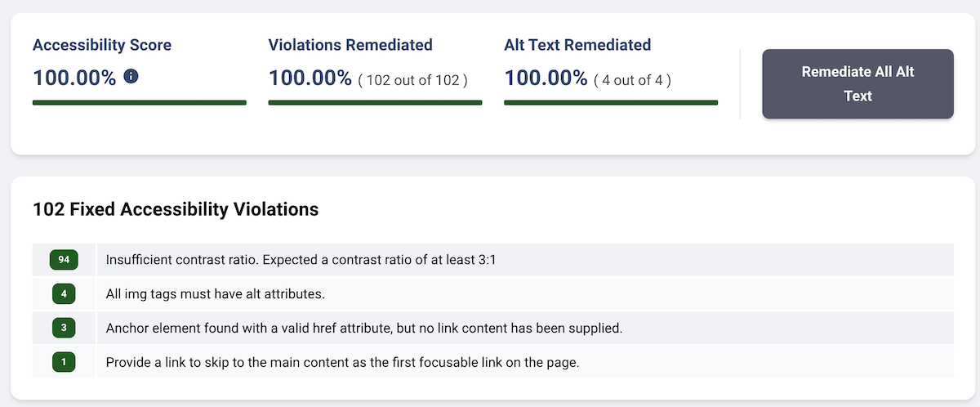Select the 3 anchor violations badge
Screen dimensions: 980x407
coord(64,328)
